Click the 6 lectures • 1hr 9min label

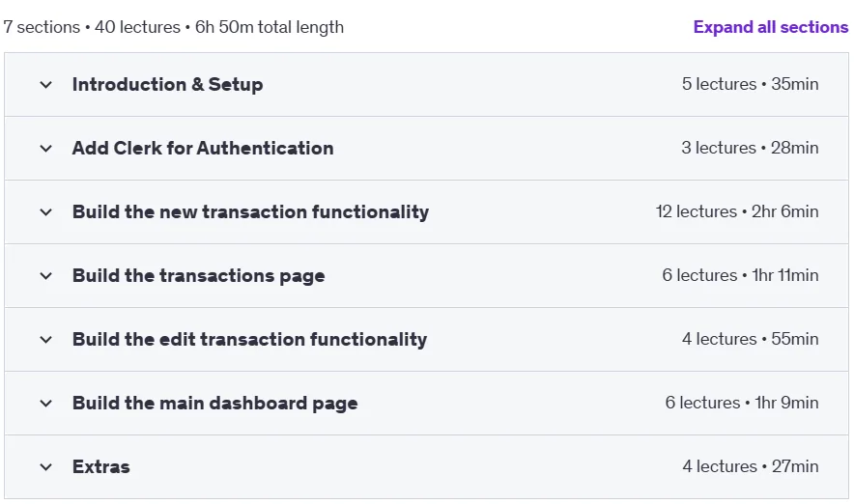742,403
